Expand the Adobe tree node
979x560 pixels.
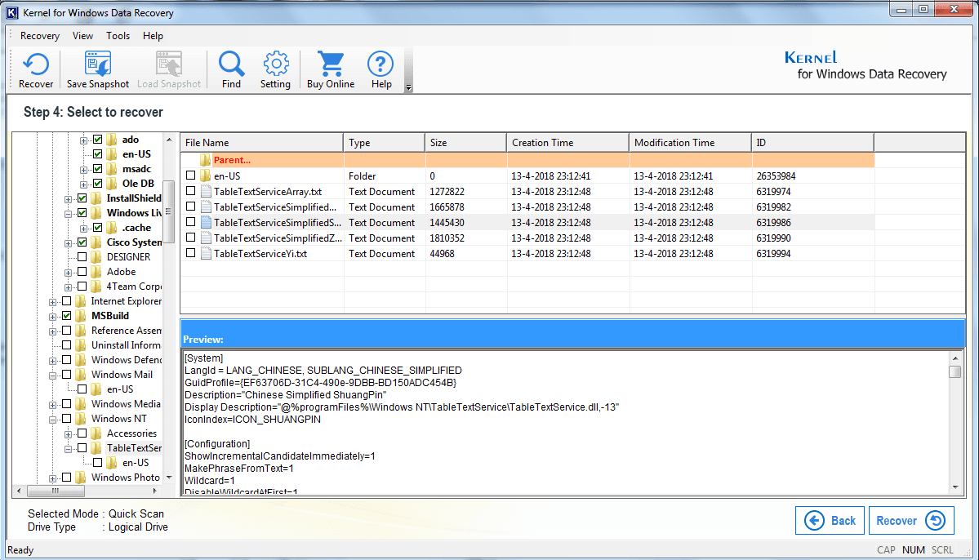point(68,273)
